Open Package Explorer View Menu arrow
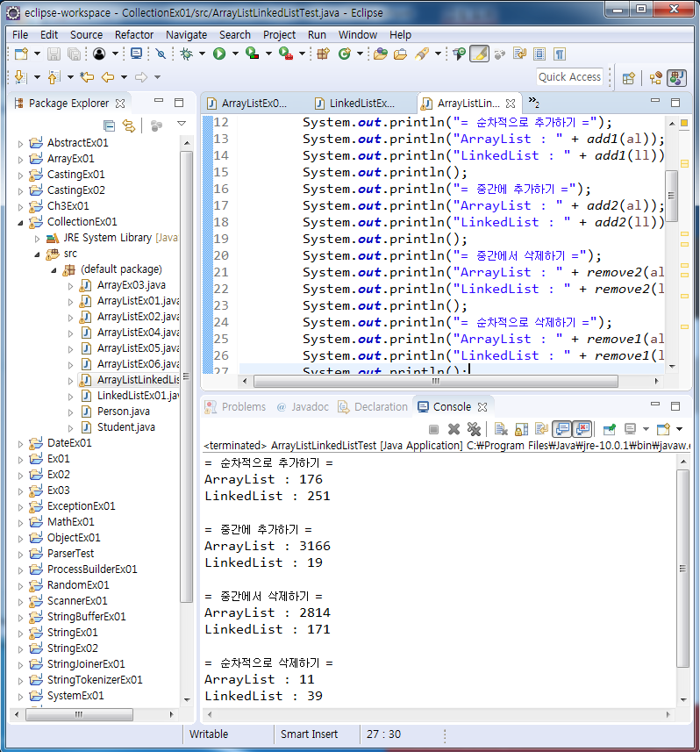 (182, 124)
